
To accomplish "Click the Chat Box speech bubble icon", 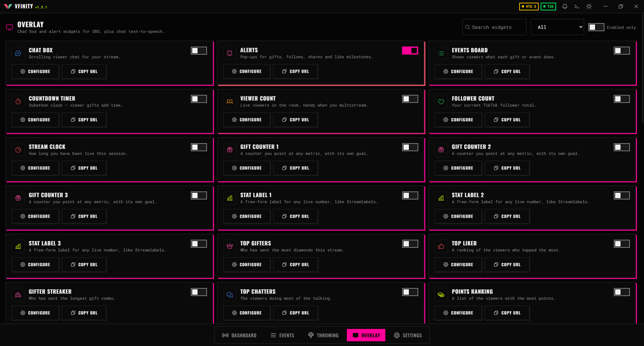I will pyautogui.click(x=18, y=53).
